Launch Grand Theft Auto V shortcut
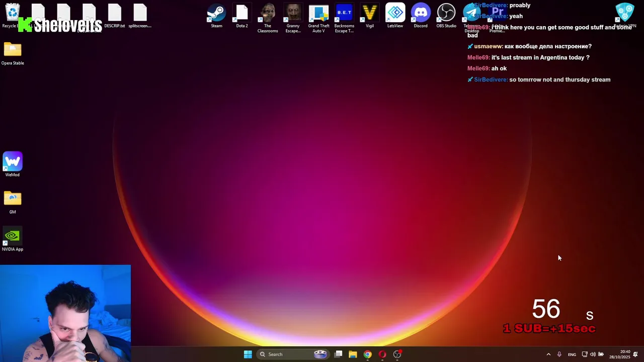The image size is (644, 362). [318, 18]
